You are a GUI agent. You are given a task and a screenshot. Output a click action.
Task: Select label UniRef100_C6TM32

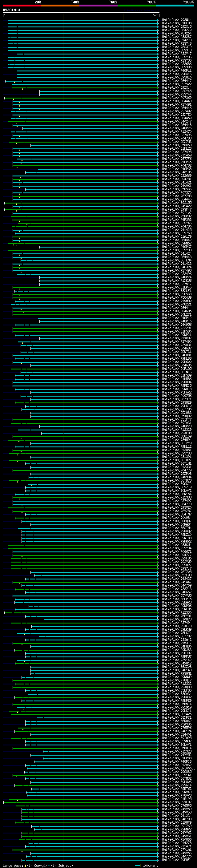tap(176, 778)
